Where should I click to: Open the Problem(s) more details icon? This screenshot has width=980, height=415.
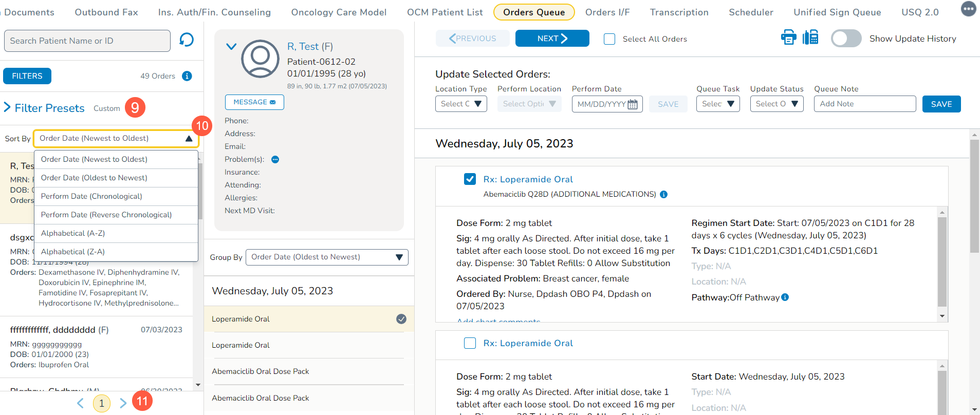click(275, 160)
